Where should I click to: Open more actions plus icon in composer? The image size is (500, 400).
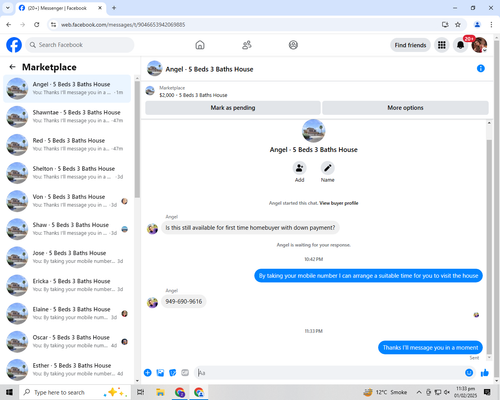[148, 373]
